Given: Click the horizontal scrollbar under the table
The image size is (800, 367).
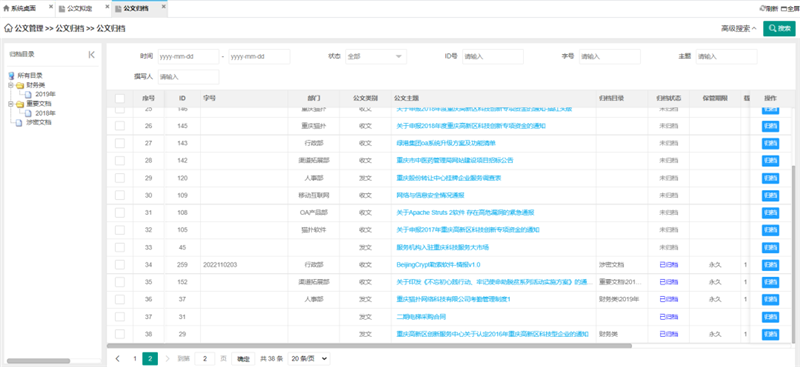Looking at the screenshot, I should click(369, 346).
